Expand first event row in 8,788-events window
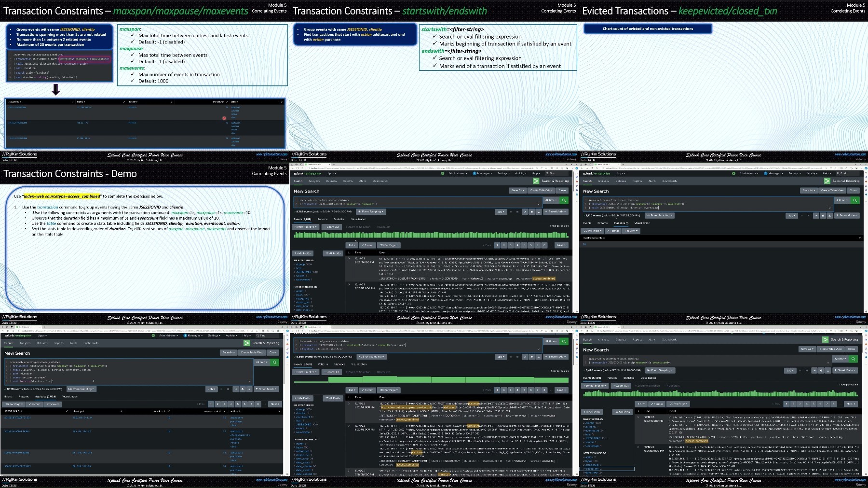Screen dimensions: 868x488 pyautogui.click(x=349, y=259)
